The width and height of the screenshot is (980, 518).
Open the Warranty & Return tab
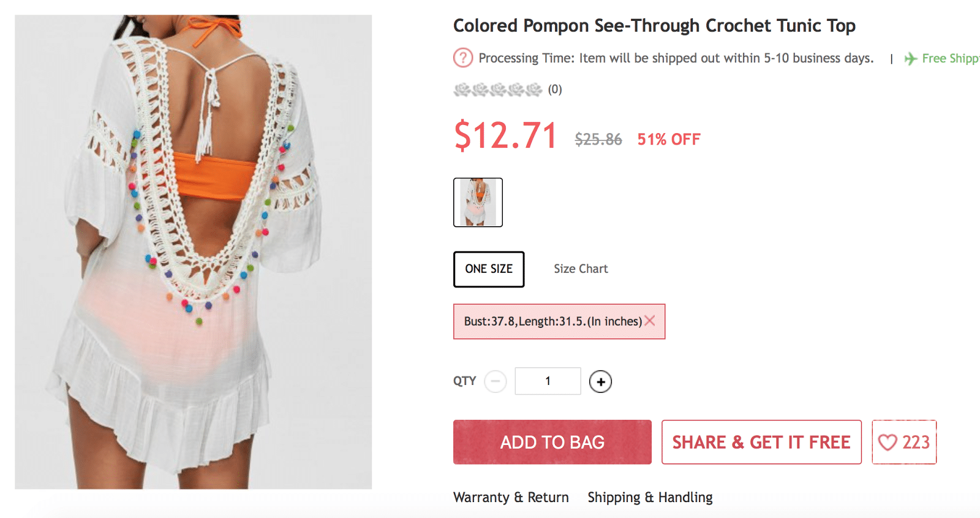[x=511, y=497]
